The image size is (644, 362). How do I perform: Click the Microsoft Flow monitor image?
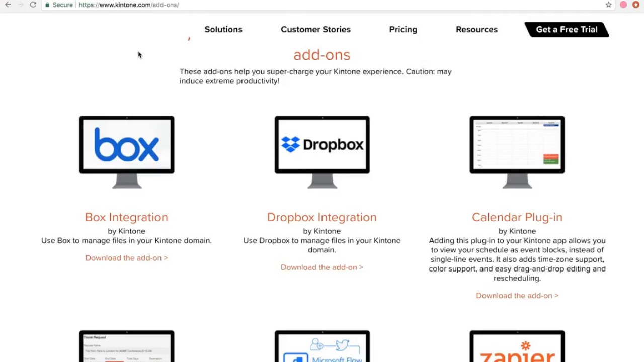[322, 346]
